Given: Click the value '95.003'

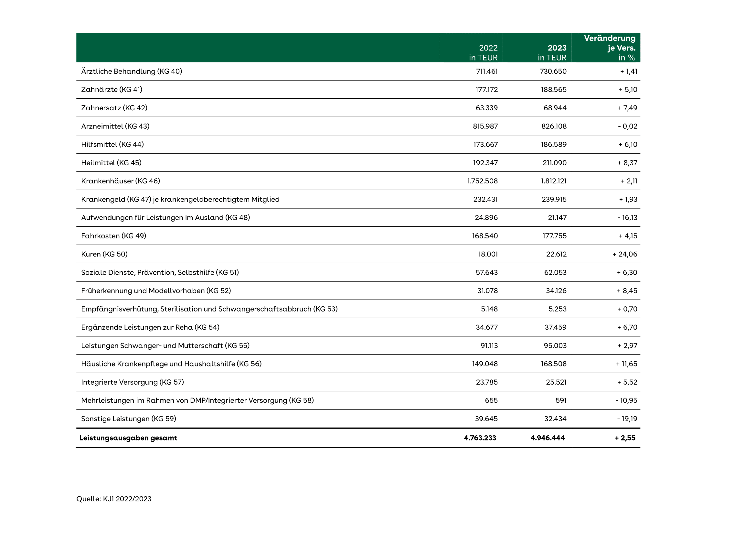Looking at the screenshot, I should tap(555, 345).
